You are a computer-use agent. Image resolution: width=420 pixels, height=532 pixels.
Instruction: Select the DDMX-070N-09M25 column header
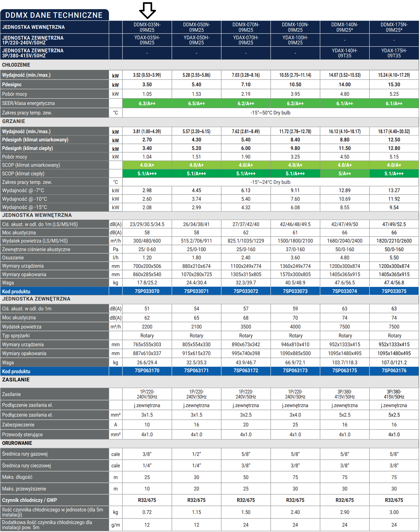point(246,27)
